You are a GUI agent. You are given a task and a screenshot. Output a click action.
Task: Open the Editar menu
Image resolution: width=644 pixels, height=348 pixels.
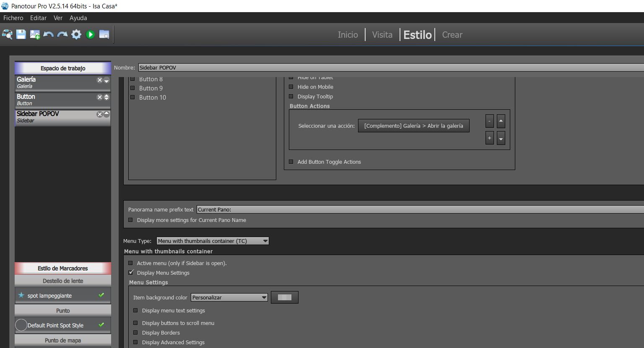coord(38,18)
